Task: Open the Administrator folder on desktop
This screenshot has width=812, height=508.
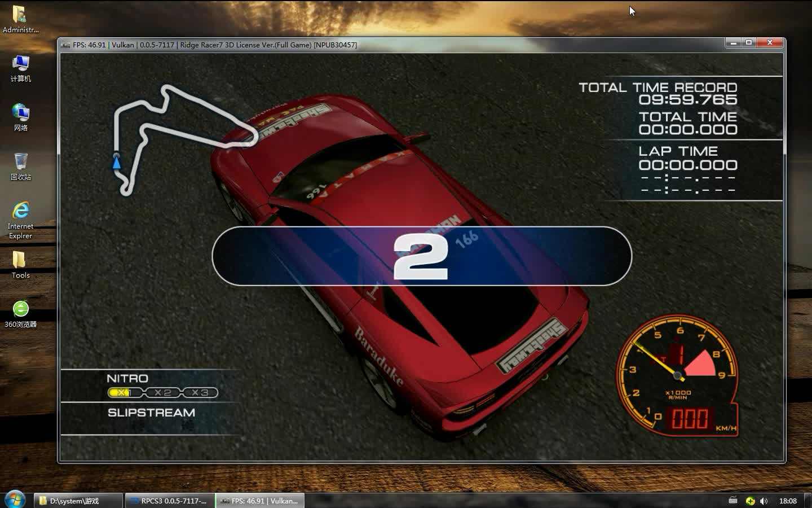Action: pyautogui.click(x=20, y=20)
